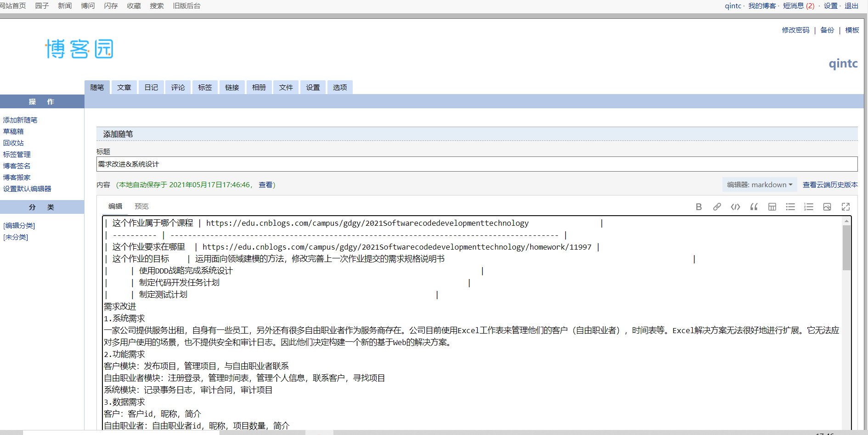
Task: Open the 链接 tab
Action: click(232, 87)
